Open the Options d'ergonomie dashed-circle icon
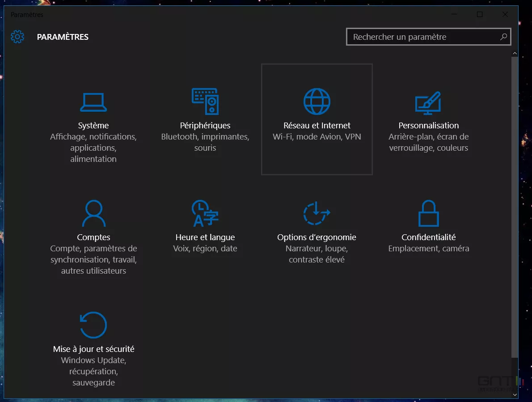Viewport: 532px width, 402px height. coord(317,213)
